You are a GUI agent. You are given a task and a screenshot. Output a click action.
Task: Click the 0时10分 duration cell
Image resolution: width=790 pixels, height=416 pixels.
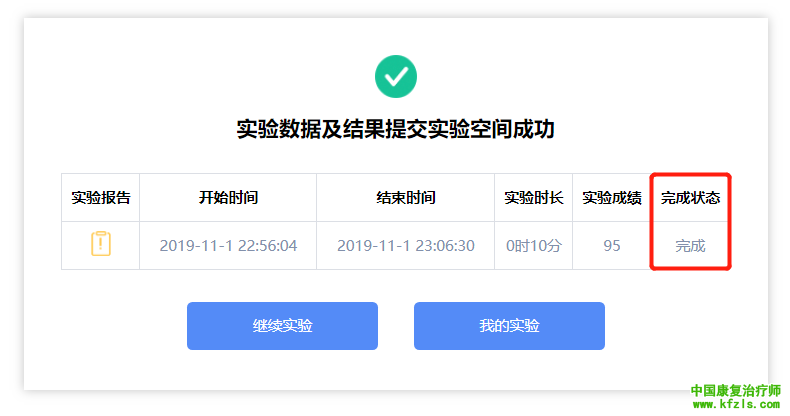pyautogui.click(x=533, y=245)
